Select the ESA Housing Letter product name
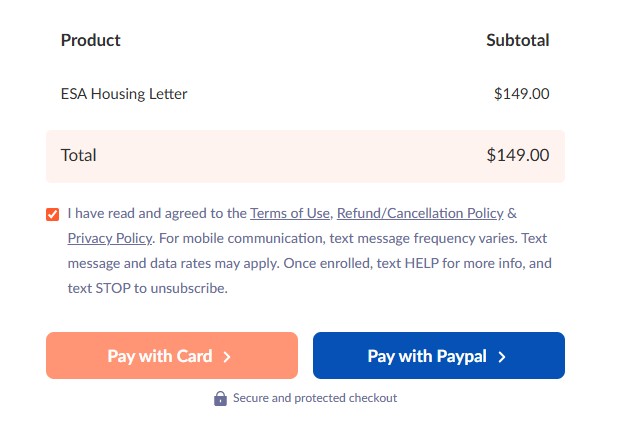This screenshot has width=639, height=430. pyautogui.click(x=124, y=94)
